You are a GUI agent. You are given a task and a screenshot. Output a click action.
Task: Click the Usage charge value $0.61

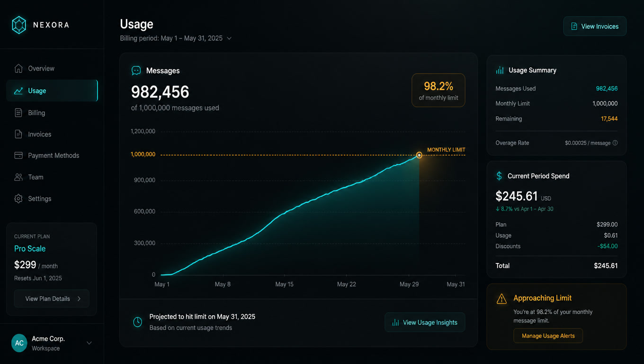point(610,236)
